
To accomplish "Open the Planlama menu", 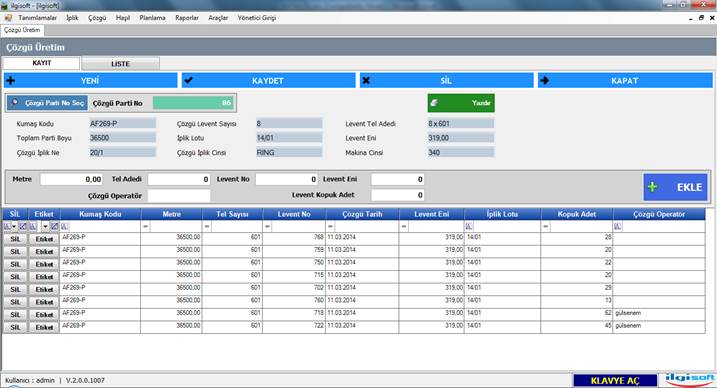I will coord(152,18).
